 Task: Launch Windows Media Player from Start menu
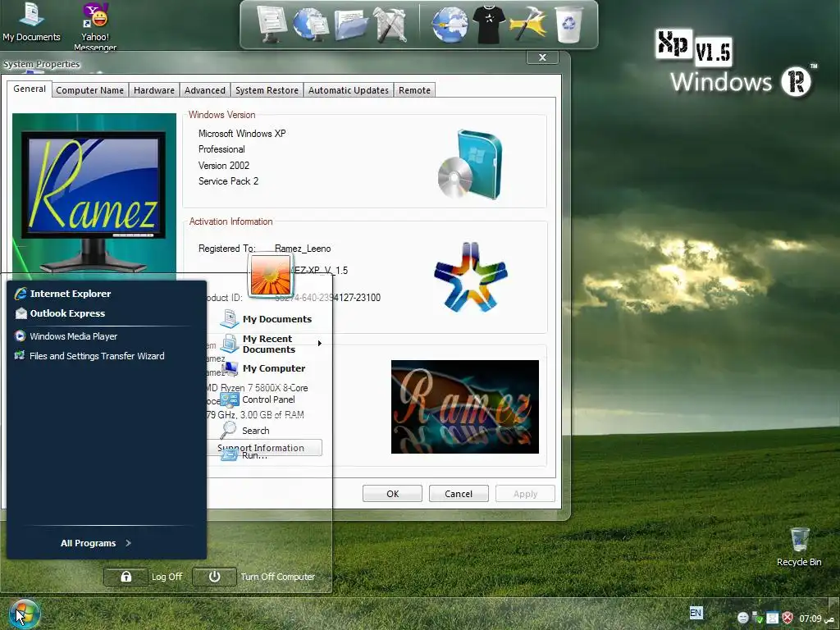66,336
